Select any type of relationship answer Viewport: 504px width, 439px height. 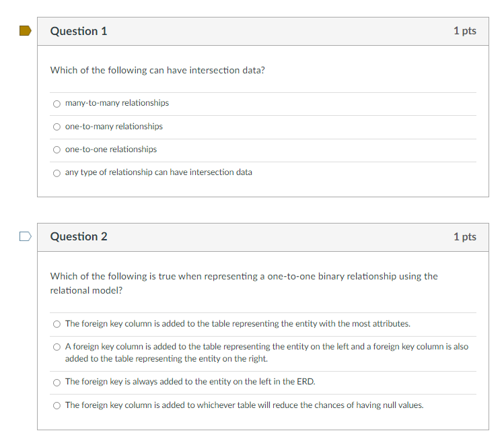(57, 173)
